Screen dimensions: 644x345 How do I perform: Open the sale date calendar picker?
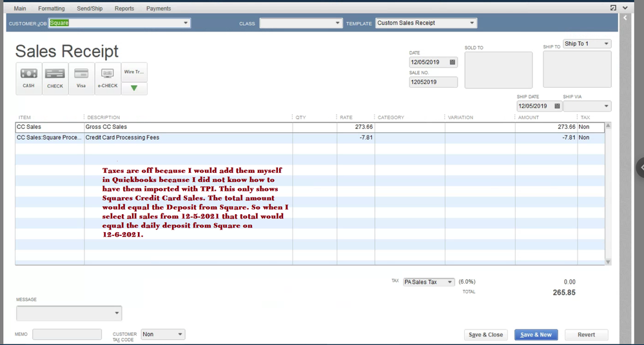pyautogui.click(x=453, y=63)
